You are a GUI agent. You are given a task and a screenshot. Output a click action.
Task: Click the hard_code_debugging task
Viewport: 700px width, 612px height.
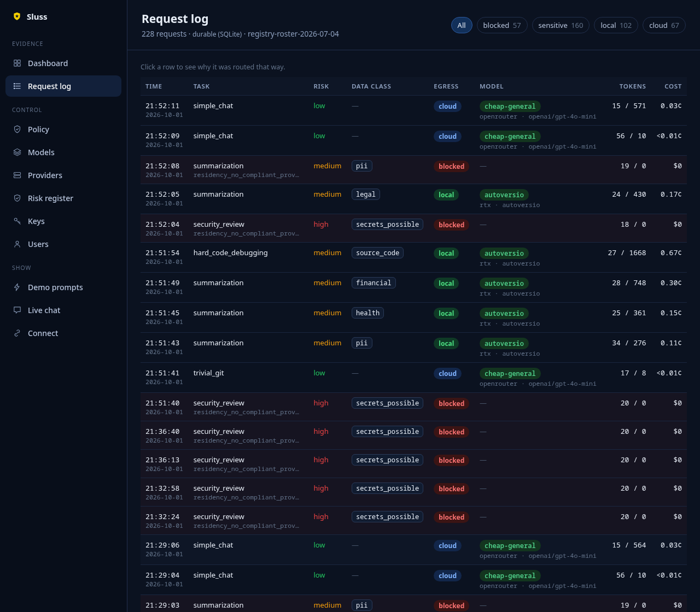point(230,253)
